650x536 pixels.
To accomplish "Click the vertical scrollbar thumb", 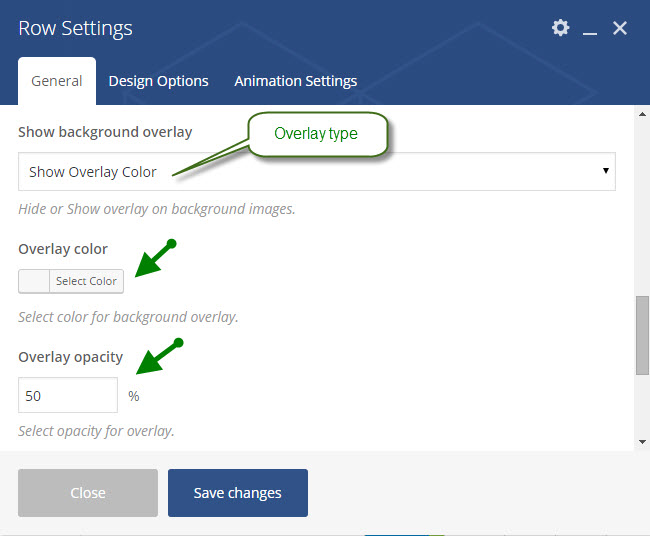I will 642,335.
